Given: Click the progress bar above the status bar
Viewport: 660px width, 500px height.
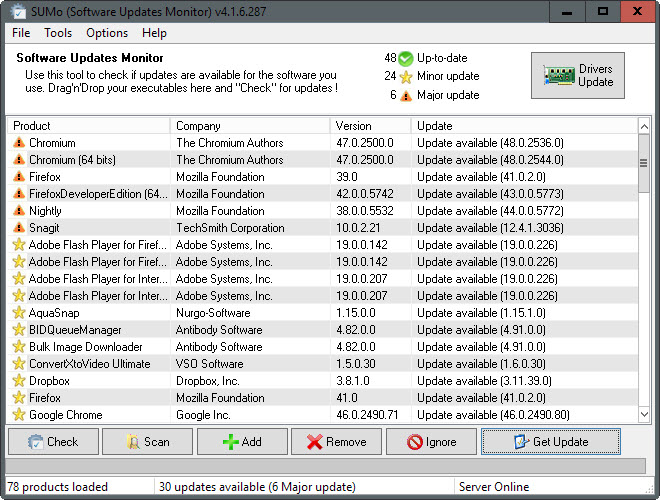Looking at the screenshot, I should [x=325, y=466].
